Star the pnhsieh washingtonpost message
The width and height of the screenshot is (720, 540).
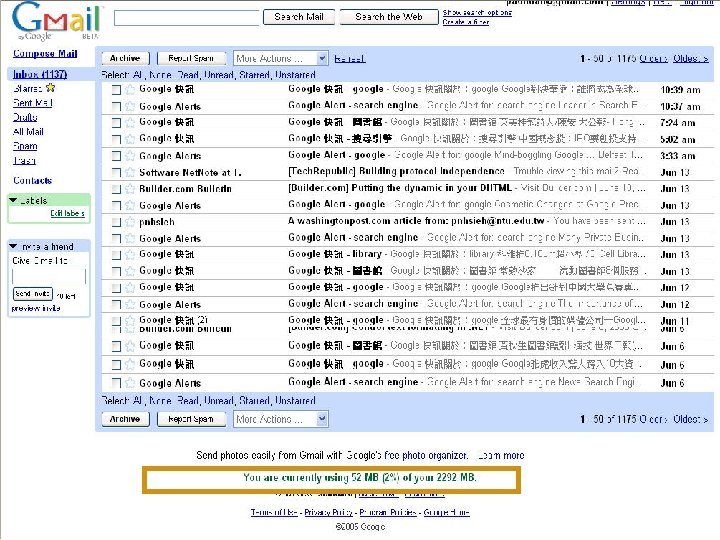130,222
